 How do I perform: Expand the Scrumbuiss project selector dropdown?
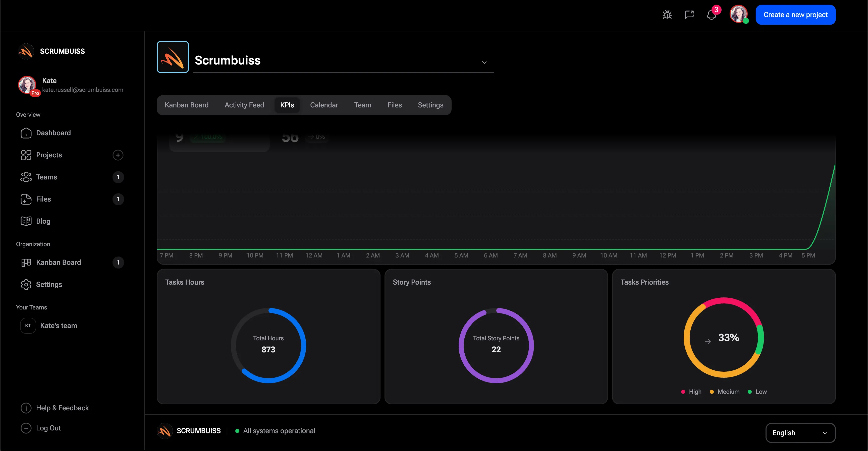coord(484,62)
